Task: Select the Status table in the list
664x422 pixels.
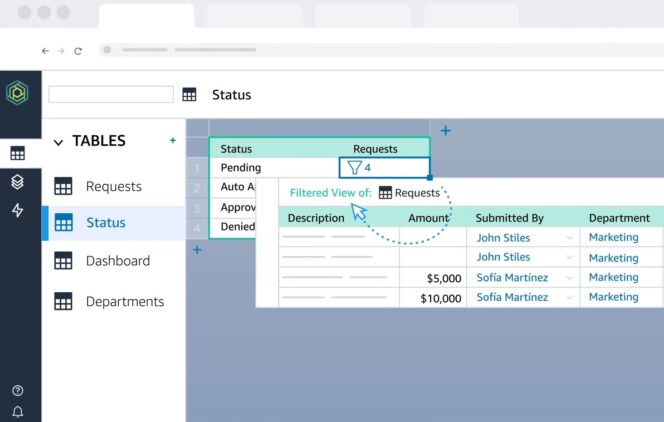Action: point(113,223)
